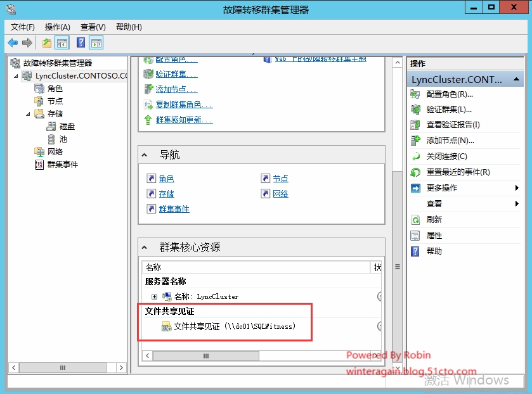This screenshot has height=394, width=532.
Task: Click the 更多操作 arrow icon
Action: pyautogui.click(x=415, y=188)
